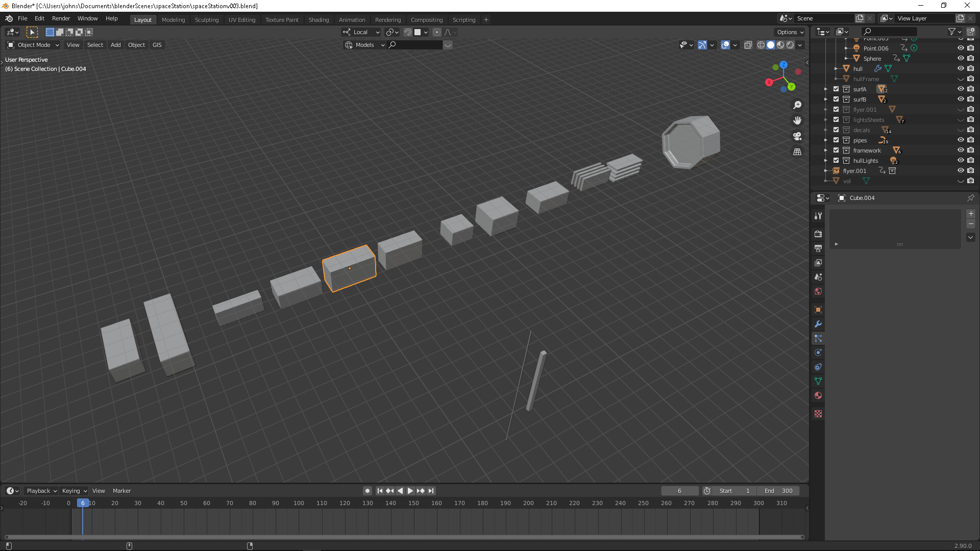Pin the Cube.004 properties context
Viewport: 980px width, 551px height.
(x=970, y=198)
